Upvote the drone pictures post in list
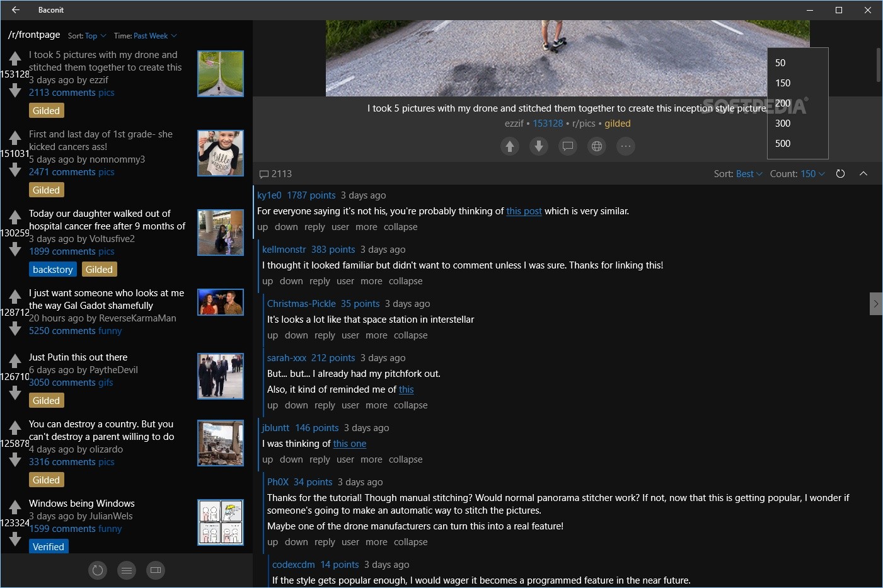The height and width of the screenshot is (588, 883). pyautogui.click(x=15, y=59)
